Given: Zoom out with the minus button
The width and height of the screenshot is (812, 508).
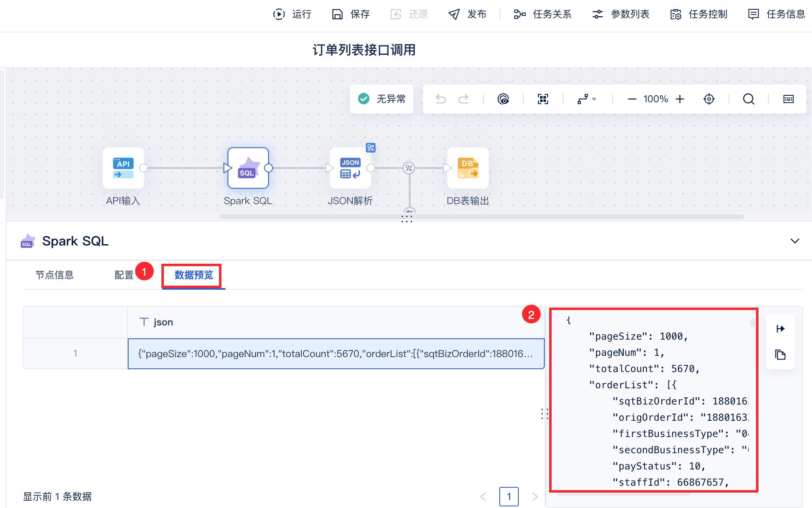Looking at the screenshot, I should [632, 99].
